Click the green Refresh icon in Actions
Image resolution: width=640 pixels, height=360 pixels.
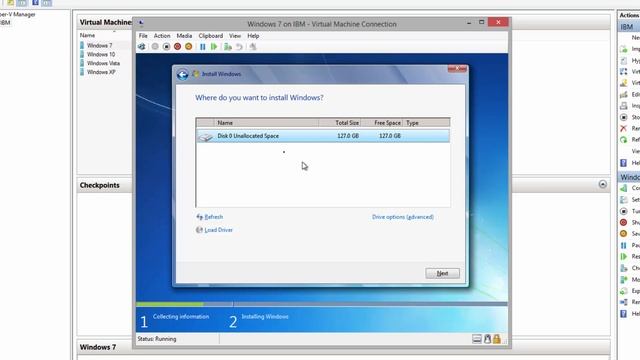pyautogui.click(x=623, y=140)
